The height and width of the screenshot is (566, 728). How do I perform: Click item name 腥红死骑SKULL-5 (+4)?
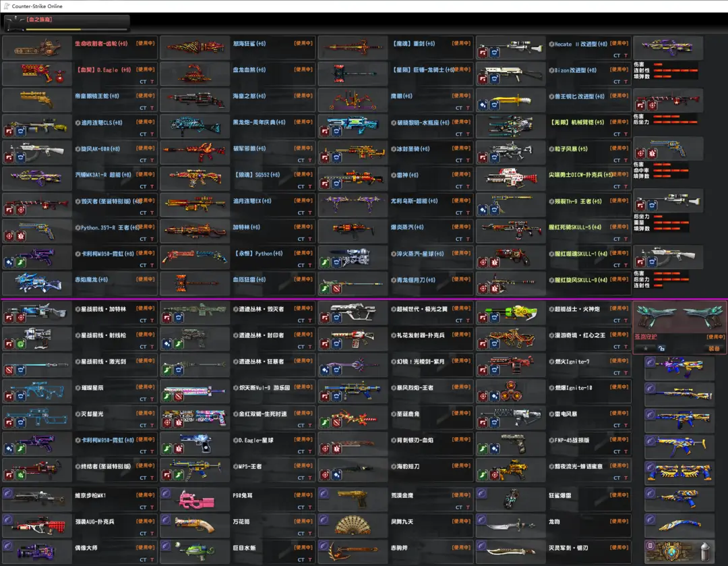[x=575, y=227]
